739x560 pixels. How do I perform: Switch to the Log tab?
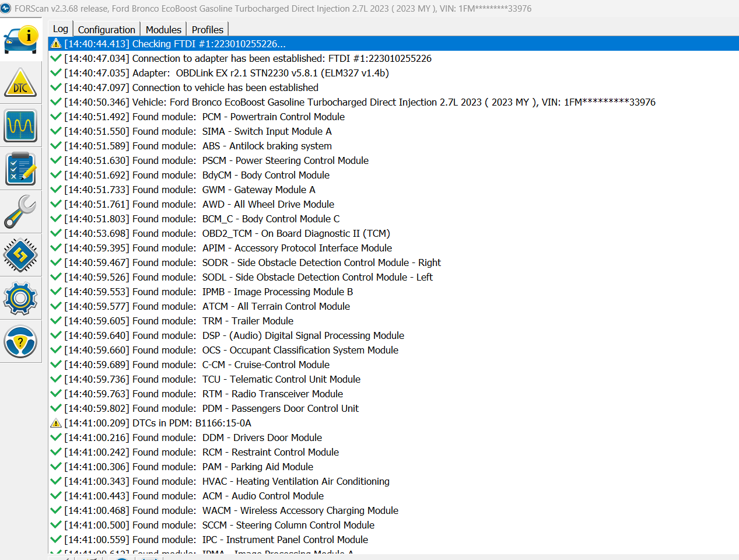[61, 29]
